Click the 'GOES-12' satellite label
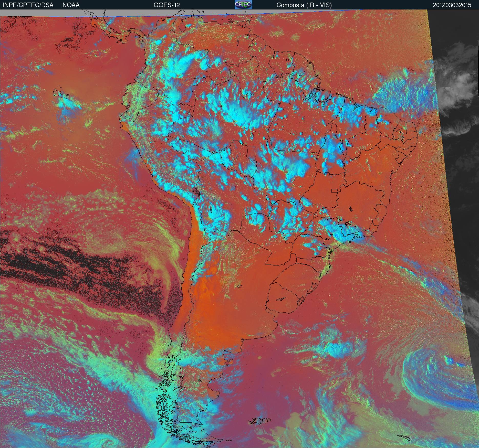Viewport: 479px width, 448px height. (x=166, y=5)
